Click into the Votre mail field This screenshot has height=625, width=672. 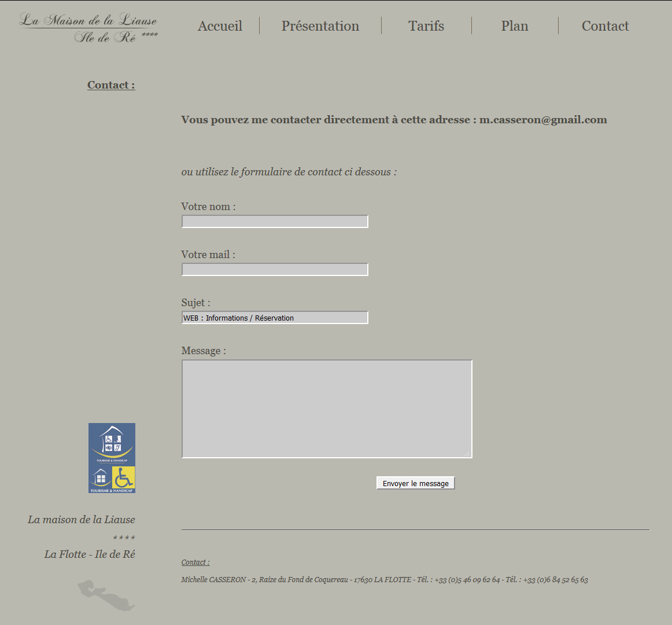click(275, 270)
